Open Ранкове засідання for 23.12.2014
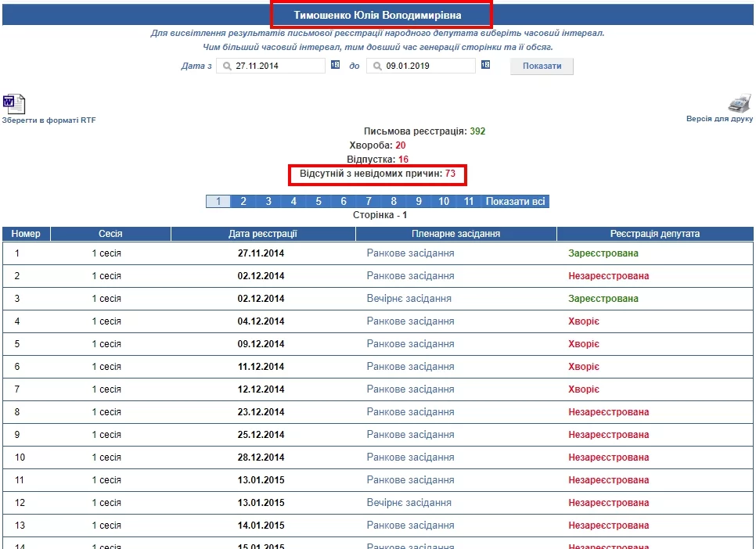This screenshot has height=549, width=756. pos(410,411)
